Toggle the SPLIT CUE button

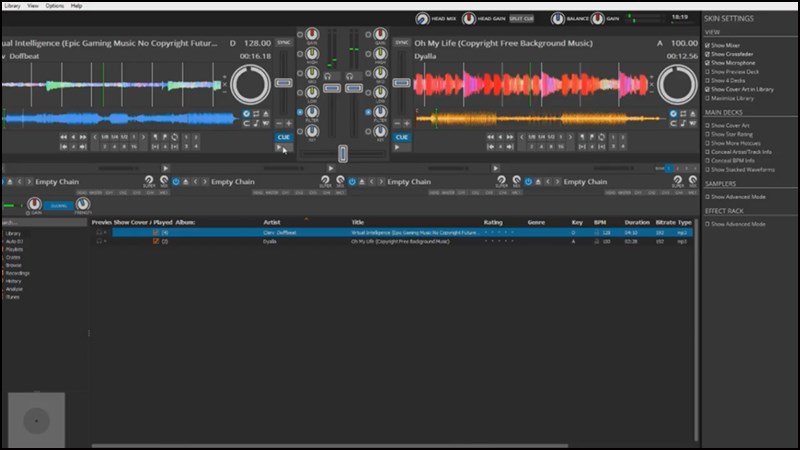coord(521,18)
